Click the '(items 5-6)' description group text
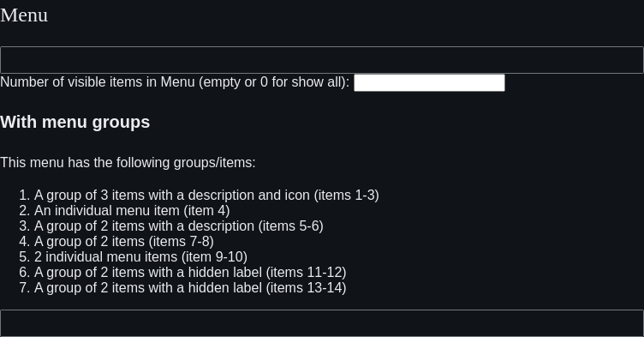The width and height of the screenshot is (644, 337). 291,226
